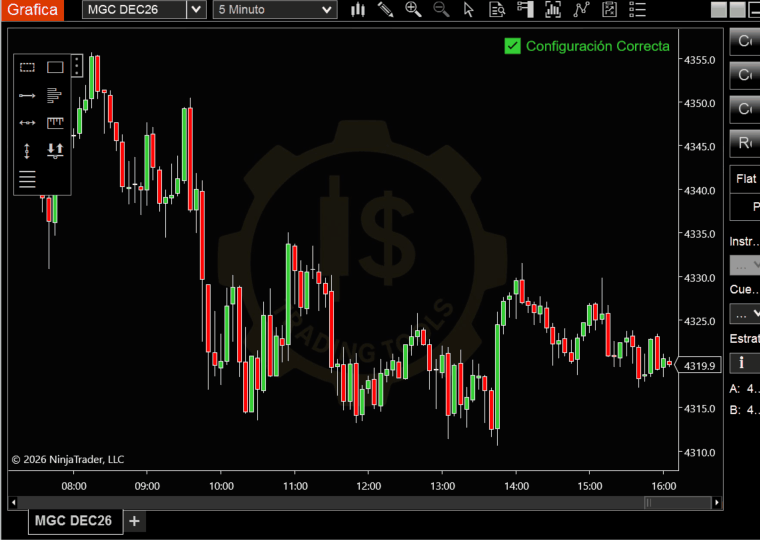The width and height of the screenshot is (760, 540).
Task: Select the ruler measurement tool
Action: [x=55, y=123]
